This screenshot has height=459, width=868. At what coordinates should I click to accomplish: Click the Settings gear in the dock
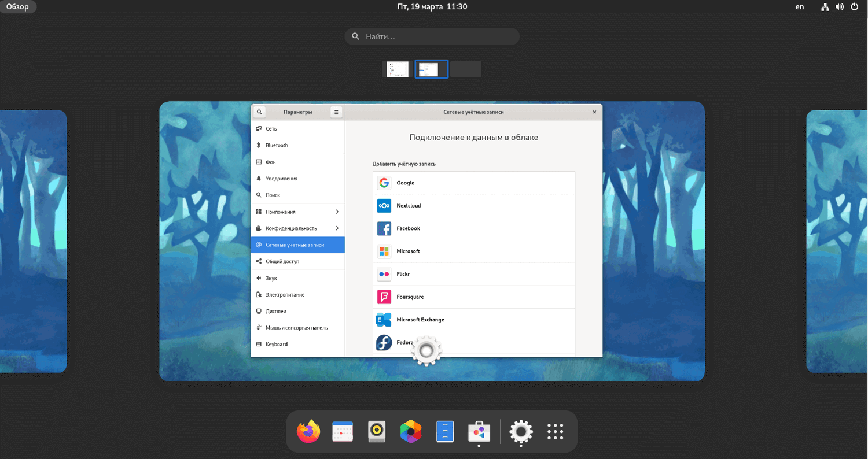pos(521,431)
